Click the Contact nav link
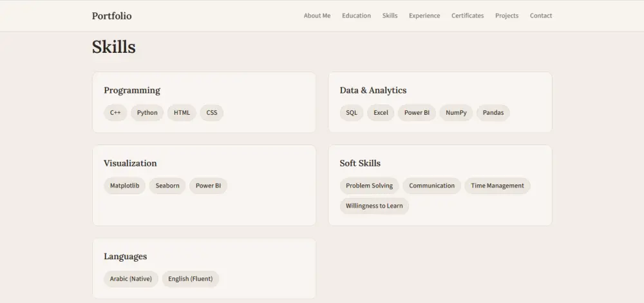Image resolution: width=644 pixels, height=303 pixels. 541,15
